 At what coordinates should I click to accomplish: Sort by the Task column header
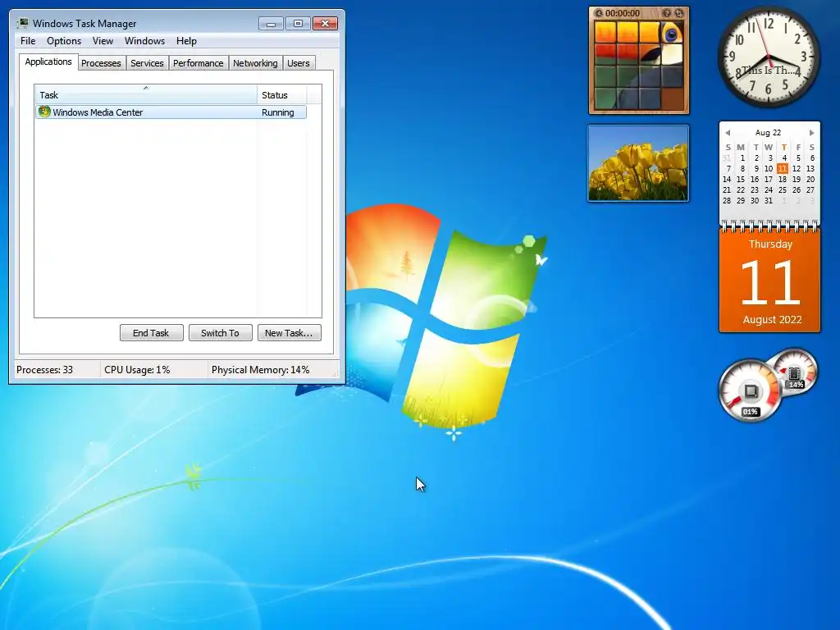[x=146, y=95]
